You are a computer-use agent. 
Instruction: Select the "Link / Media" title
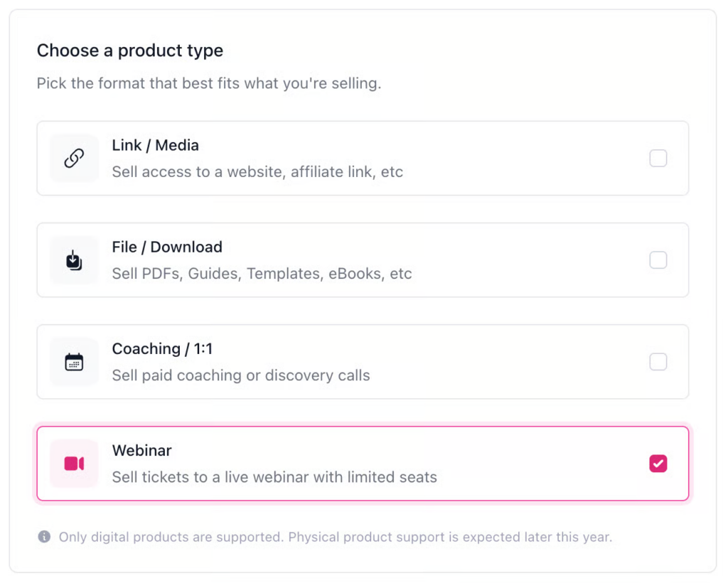click(x=155, y=145)
